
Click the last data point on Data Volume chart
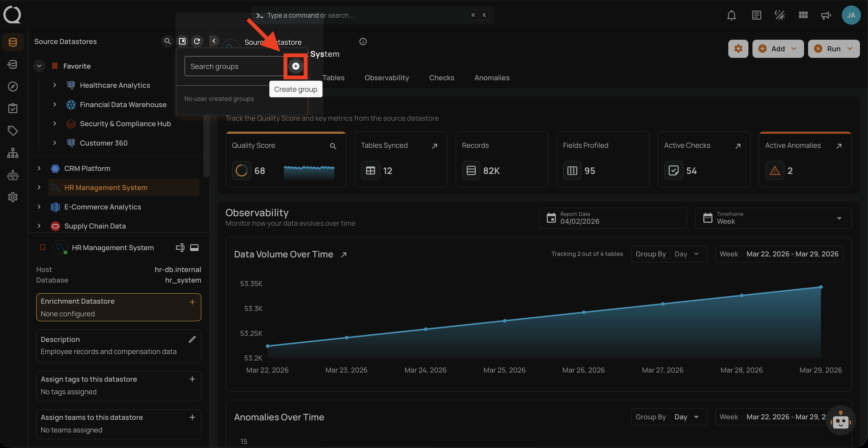click(821, 287)
